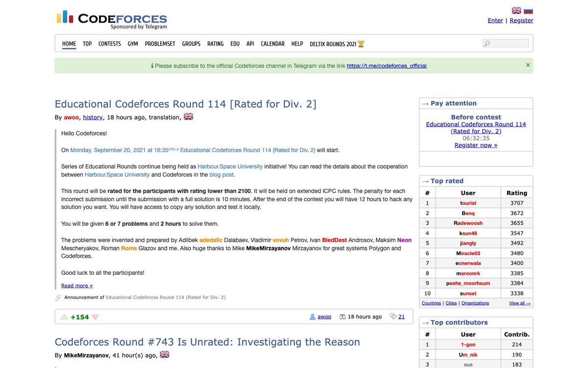The width and height of the screenshot is (588, 368).
Task: Open the GYM section
Action: click(133, 44)
